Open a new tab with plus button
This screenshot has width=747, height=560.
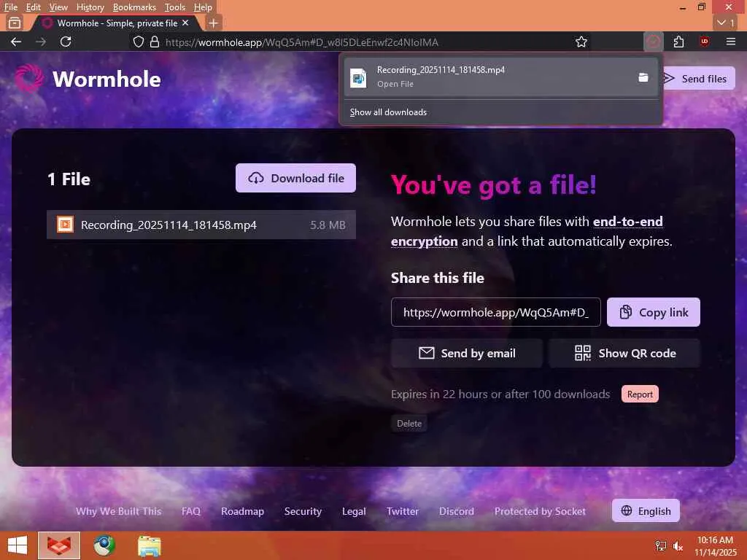pyautogui.click(x=214, y=23)
